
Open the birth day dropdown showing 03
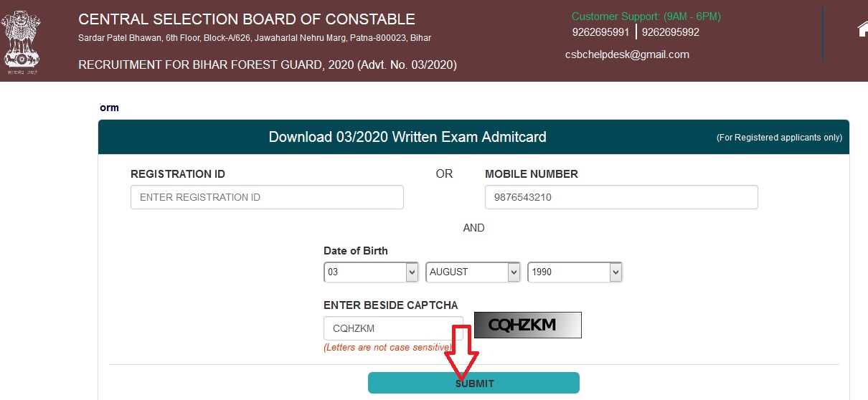point(371,272)
